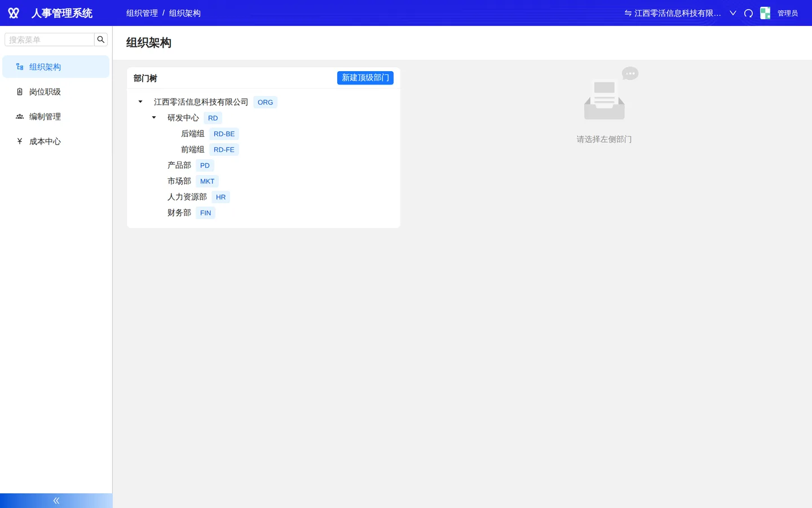This screenshot has width=812, height=508.
Task: Collapse the 江西零活信息科技有限公司 tree node
Action: pyautogui.click(x=140, y=102)
